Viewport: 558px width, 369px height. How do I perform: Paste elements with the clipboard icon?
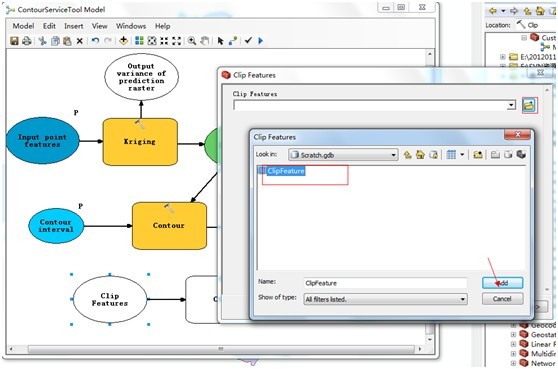pos(67,41)
